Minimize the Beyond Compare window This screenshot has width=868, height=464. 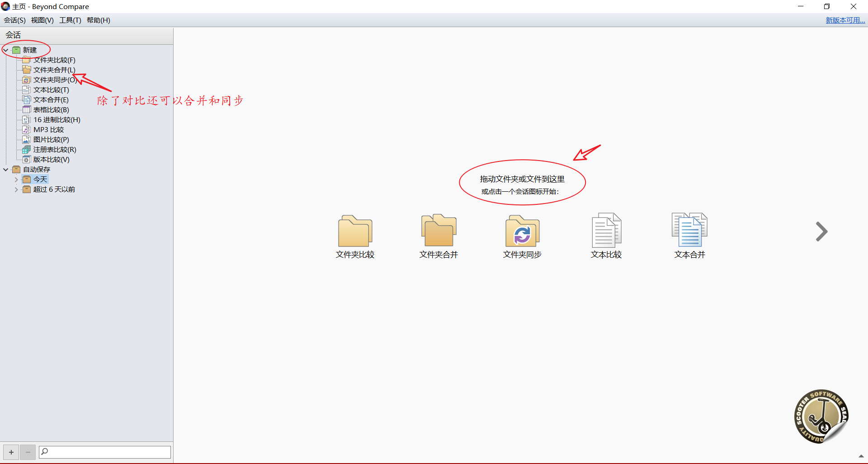801,6
